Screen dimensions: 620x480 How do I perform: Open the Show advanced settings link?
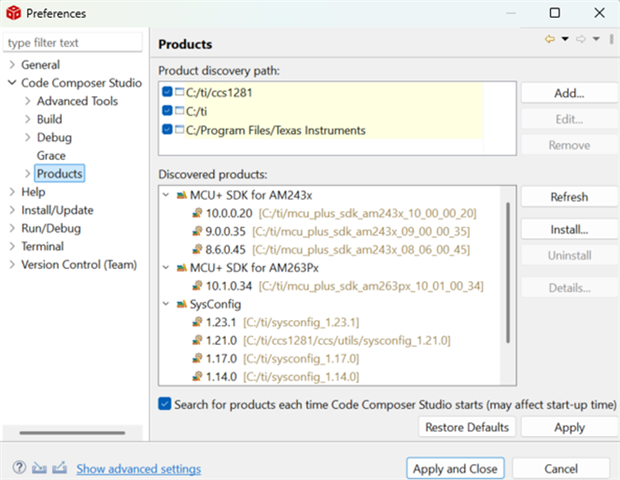click(138, 469)
